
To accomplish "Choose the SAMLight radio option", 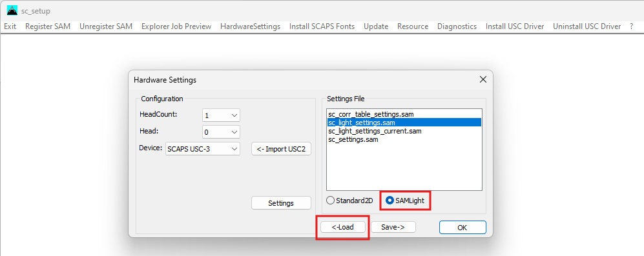I will coord(406,201).
